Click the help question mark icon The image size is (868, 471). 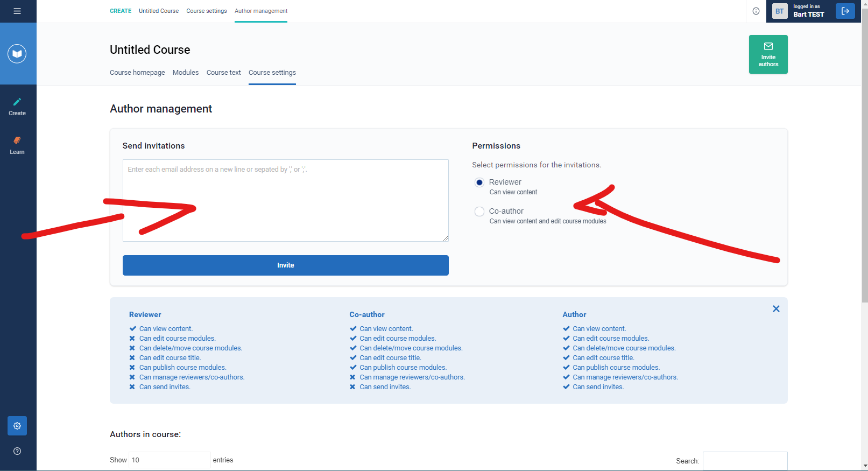click(x=17, y=451)
